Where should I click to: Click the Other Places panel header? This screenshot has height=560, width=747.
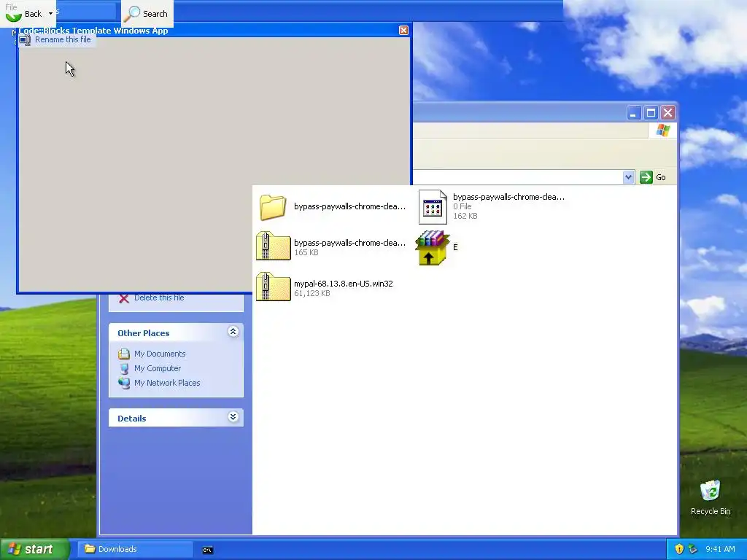point(177,332)
